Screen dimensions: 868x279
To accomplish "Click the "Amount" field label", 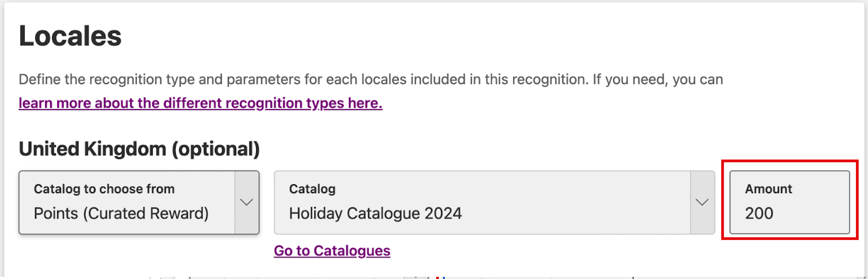I will pos(768,189).
